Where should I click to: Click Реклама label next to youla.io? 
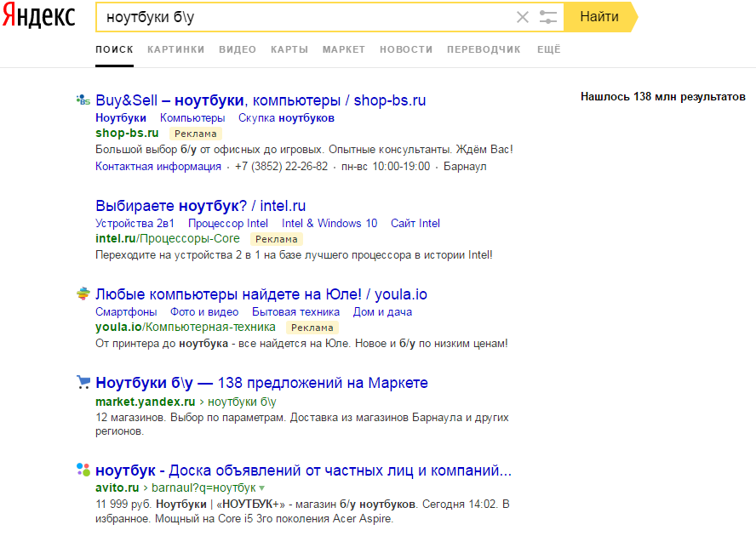[x=312, y=328]
